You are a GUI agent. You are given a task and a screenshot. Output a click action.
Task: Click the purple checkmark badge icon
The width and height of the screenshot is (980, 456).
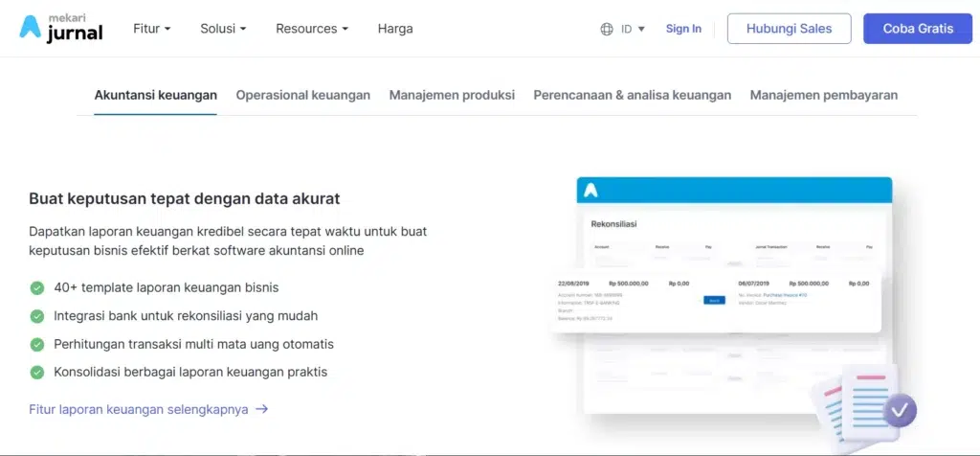pyautogui.click(x=900, y=411)
